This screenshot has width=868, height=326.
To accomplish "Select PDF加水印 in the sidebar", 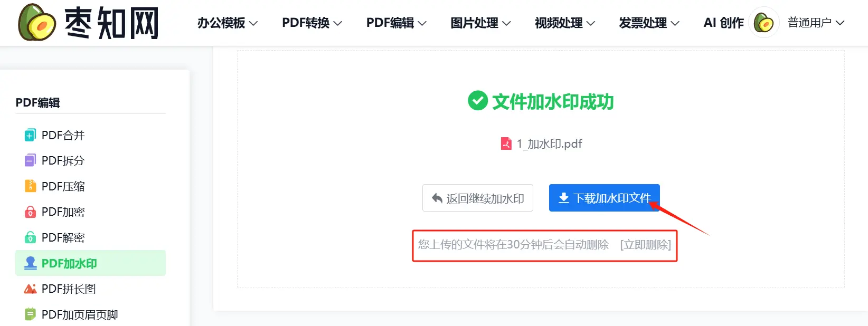I will [x=90, y=263].
